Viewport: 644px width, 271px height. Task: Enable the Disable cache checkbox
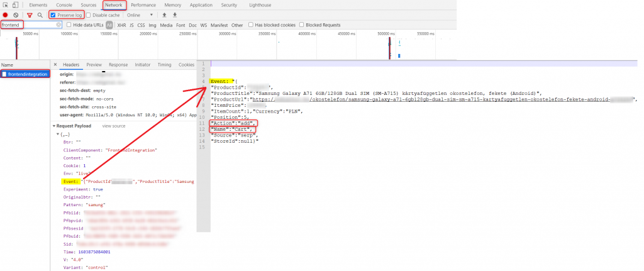(x=89, y=15)
